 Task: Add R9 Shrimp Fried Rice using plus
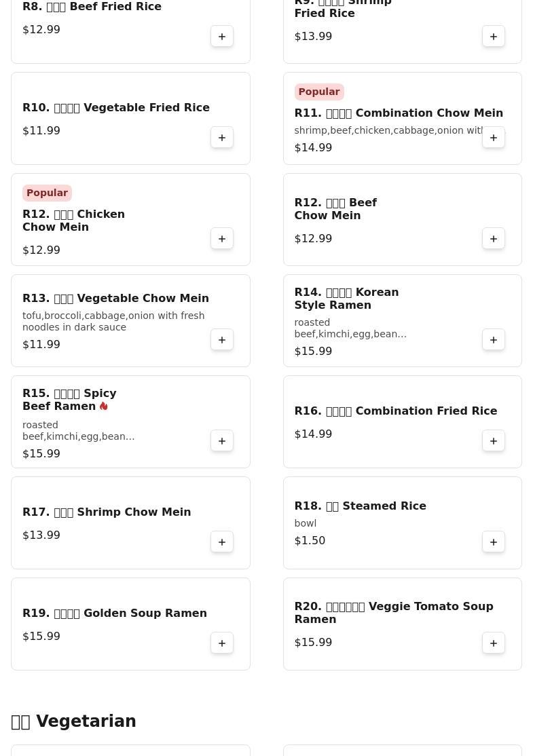pos(494,36)
